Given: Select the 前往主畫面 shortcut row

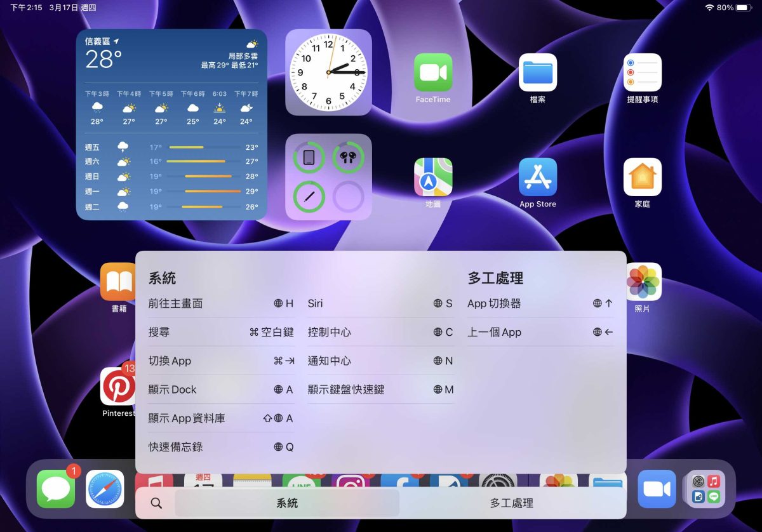Looking at the screenshot, I should [x=220, y=303].
